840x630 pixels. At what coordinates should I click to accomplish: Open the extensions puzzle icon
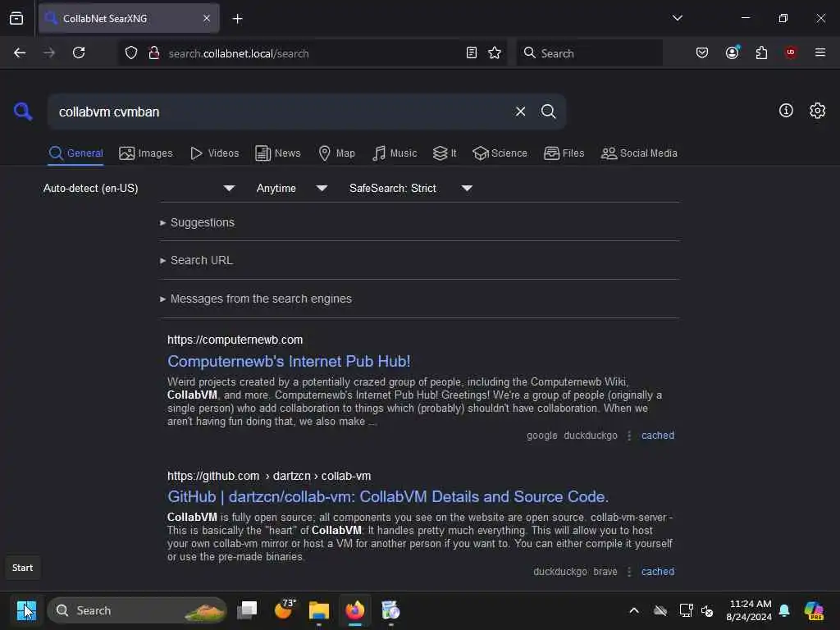[761, 53]
